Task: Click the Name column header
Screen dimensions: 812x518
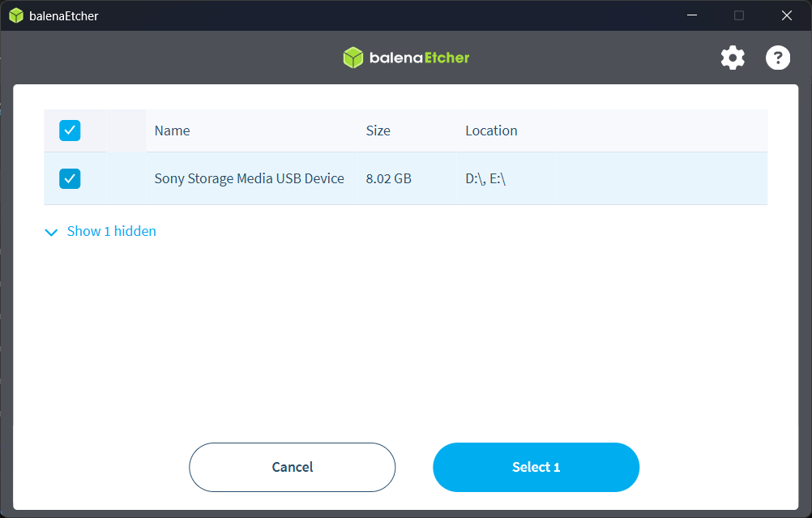Action: 172,130
